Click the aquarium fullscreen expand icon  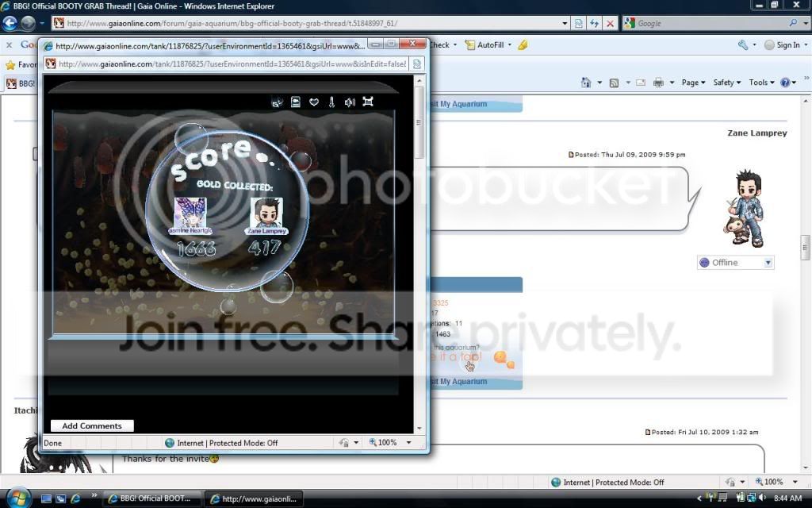click(x=368, y=102)
